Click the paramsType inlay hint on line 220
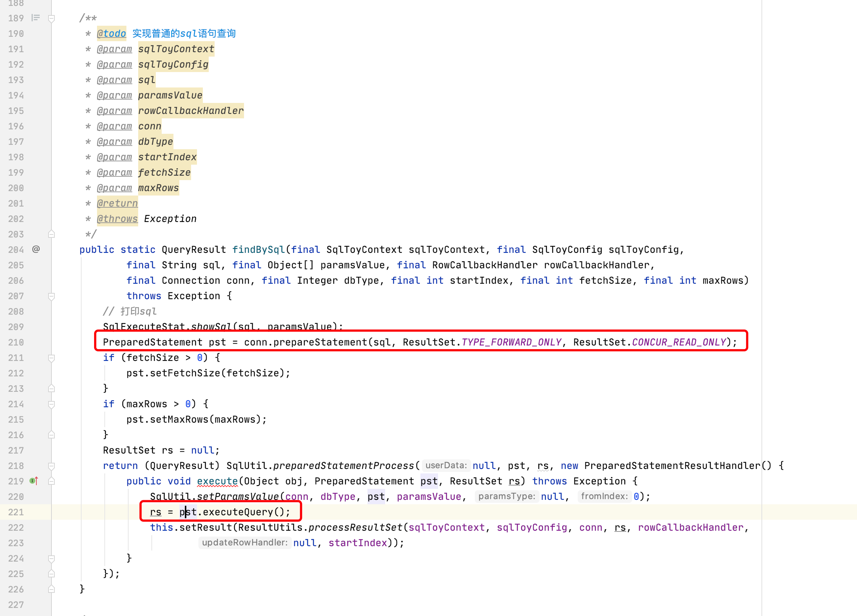Image resolution: width=857 pixels, height=616 pixels. click(x=506, y=496)
